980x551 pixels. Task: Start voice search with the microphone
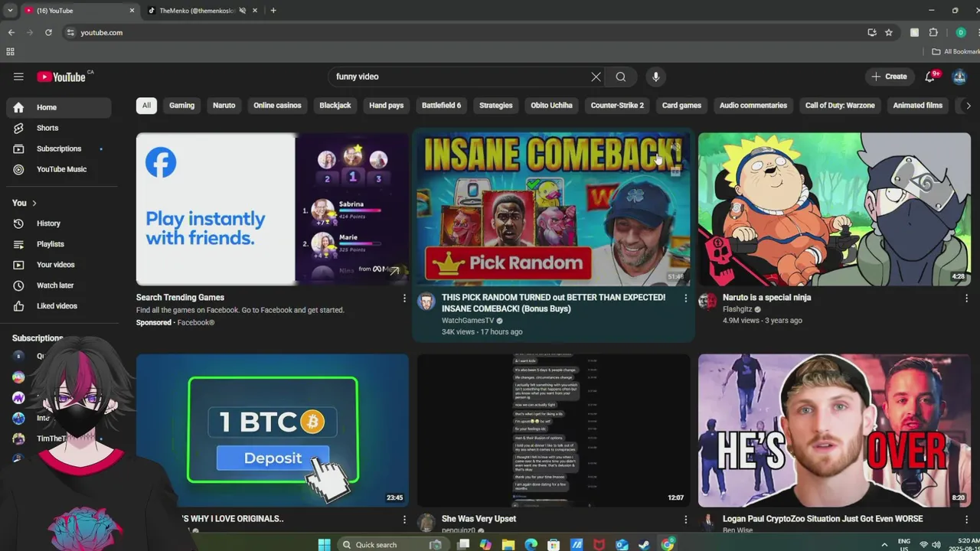coord(655,77)
